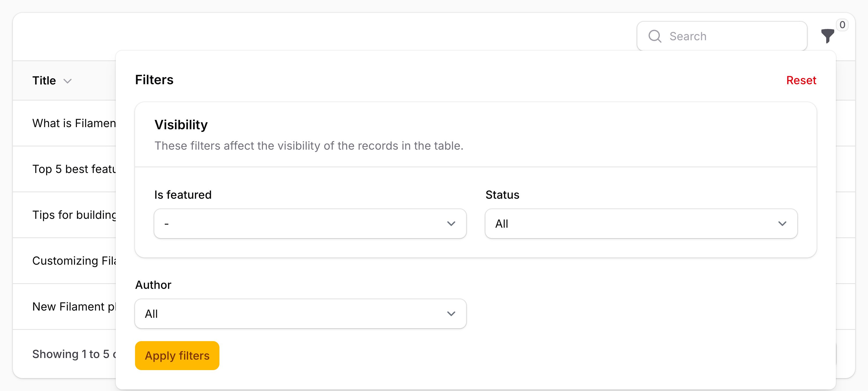Open the Status select showing All

[x=641, y=224]
